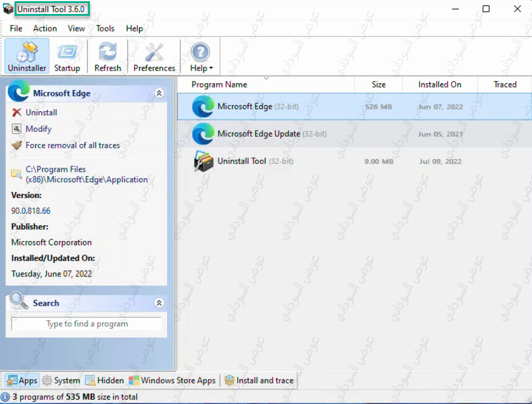Sort by Program Name column
532x404 pixels.
(266, 84)
